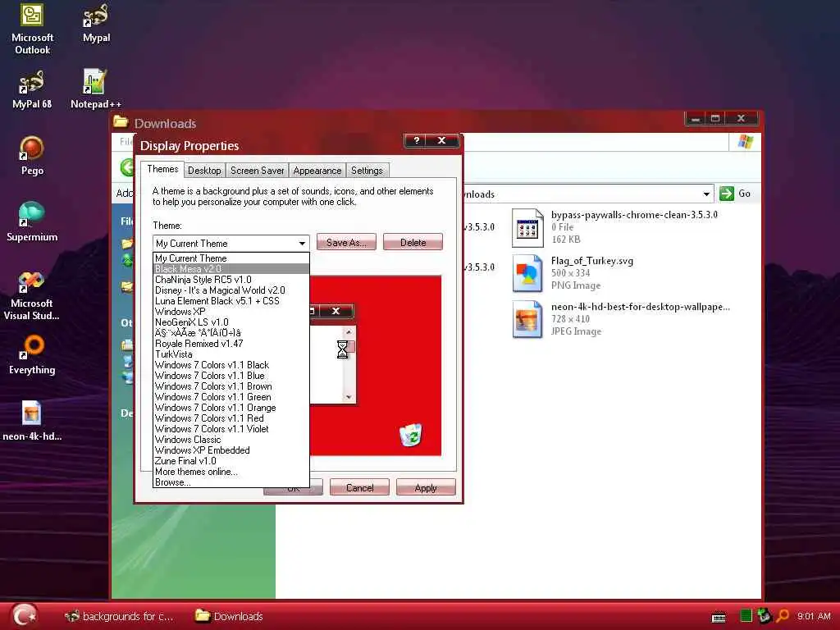Image resolution: width=840 pixels, height=630 pixels.
Task: Click the Delete theme button
Action: tap(413, 242)
